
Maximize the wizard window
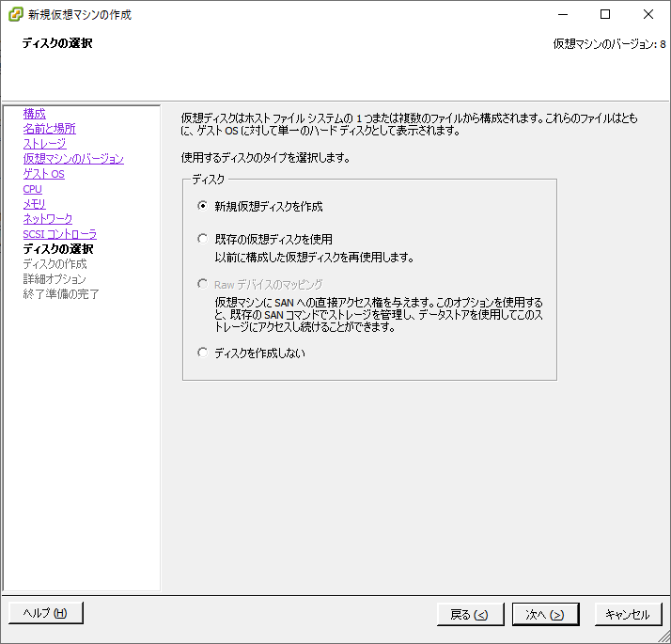[x=605, y=14]
